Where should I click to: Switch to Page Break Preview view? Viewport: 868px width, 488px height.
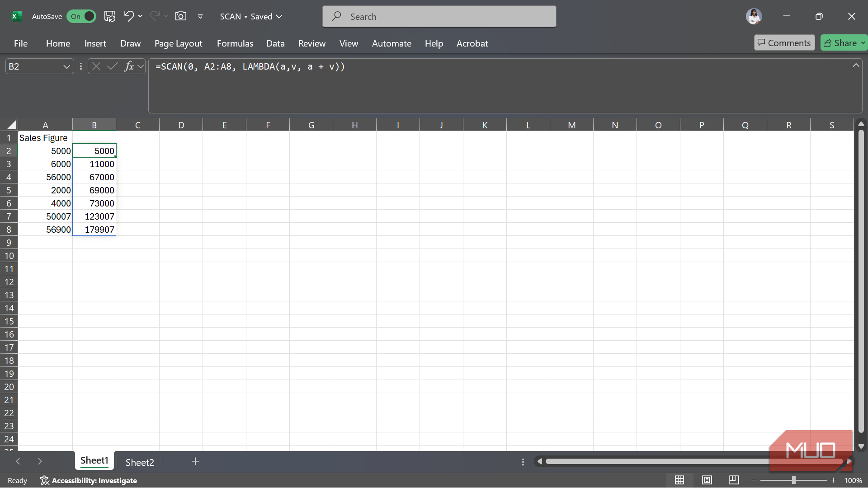(734, 480)
